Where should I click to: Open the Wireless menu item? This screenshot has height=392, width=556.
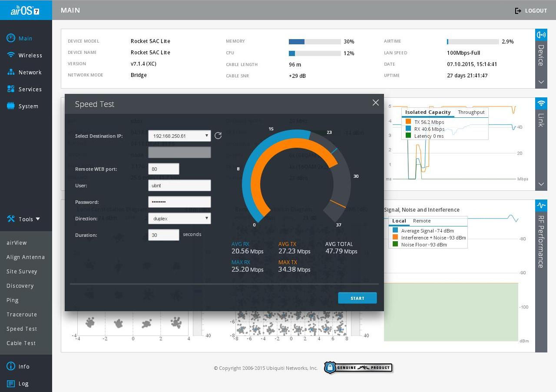click(x=30, y=55)
